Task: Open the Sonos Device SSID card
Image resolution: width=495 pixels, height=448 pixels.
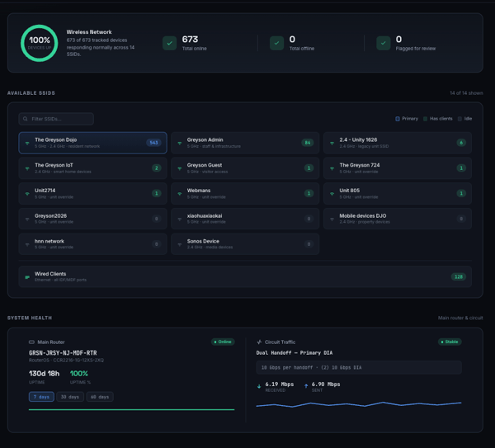Action: (245, 244)
